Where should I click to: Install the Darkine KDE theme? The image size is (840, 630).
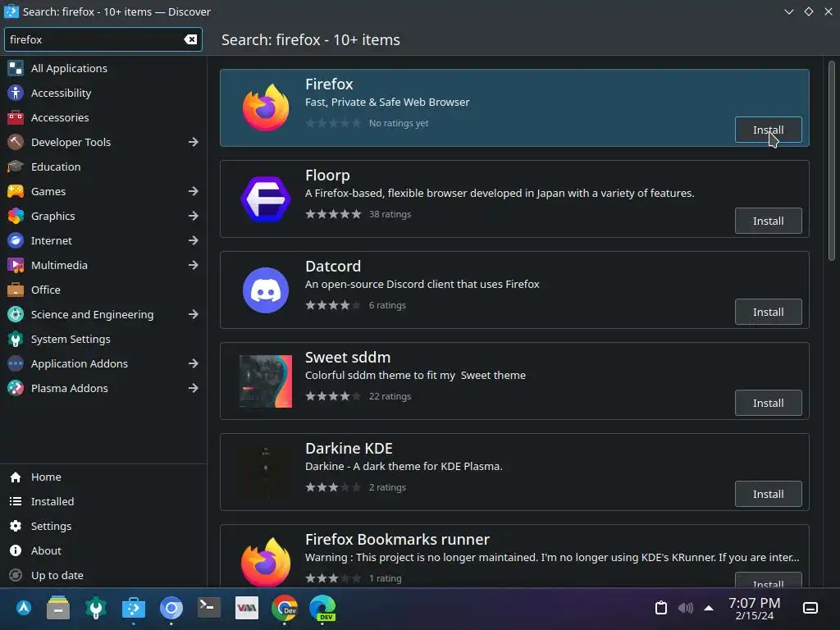(x=768, y=494)
